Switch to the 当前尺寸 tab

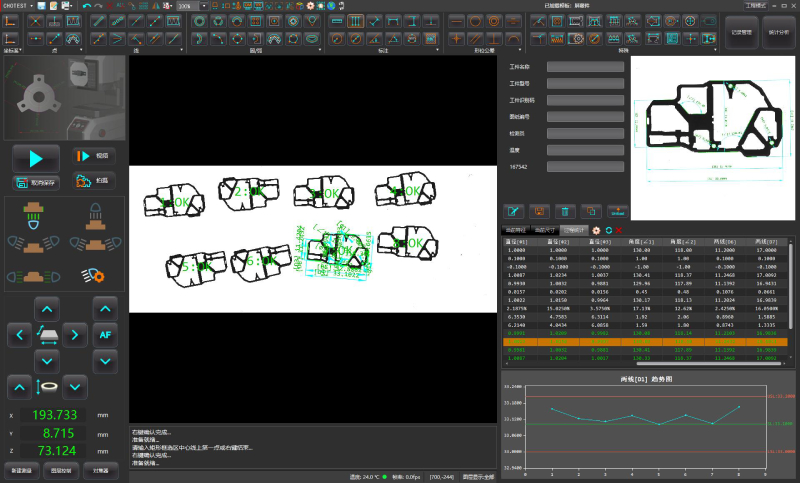point(544,230)
